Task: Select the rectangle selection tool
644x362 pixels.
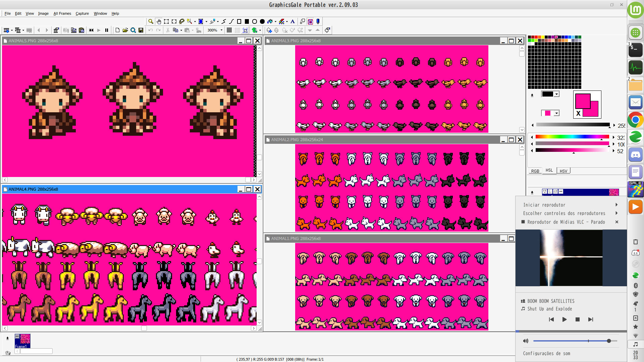Action: (x=166, y=21)
